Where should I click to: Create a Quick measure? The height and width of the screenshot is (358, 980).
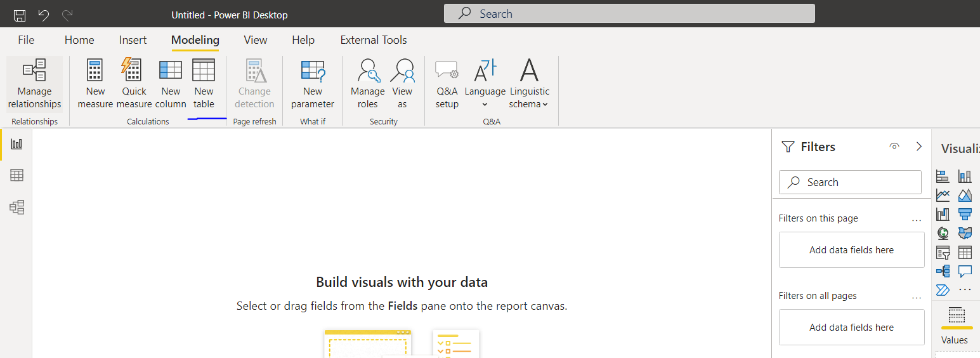tap(134, 84)
